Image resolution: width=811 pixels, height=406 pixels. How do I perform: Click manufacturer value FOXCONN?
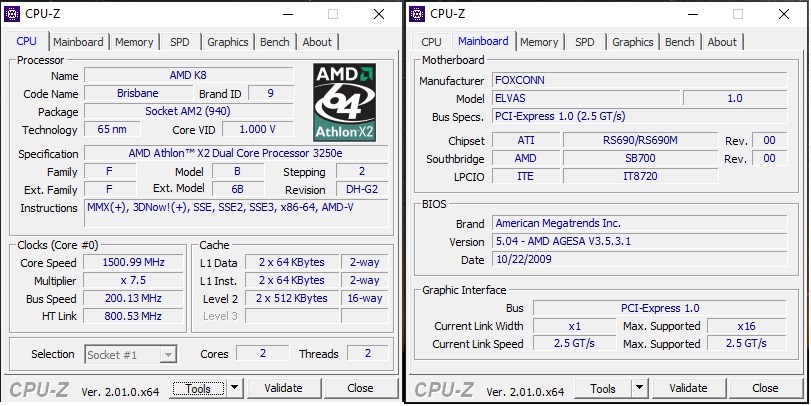point(640,80)
